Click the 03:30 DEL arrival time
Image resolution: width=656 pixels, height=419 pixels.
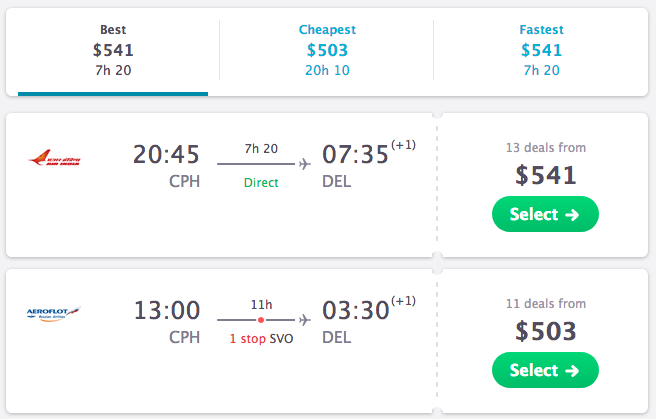click(356, 310)
